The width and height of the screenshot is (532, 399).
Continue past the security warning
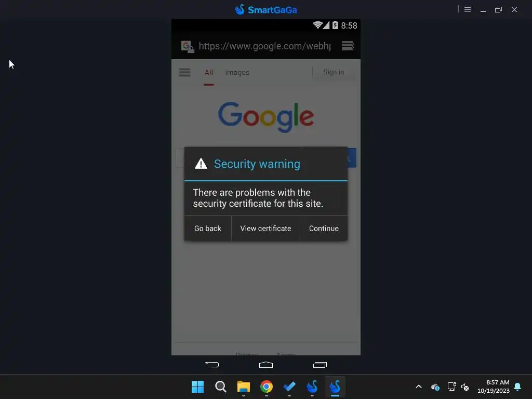tap(324, 229)
